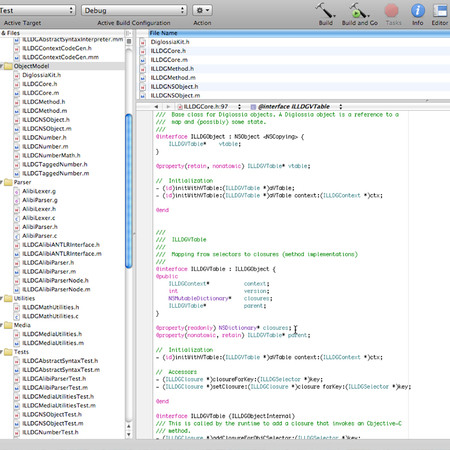
Task: Click the Build and Go icon
Action: [359, 10]
